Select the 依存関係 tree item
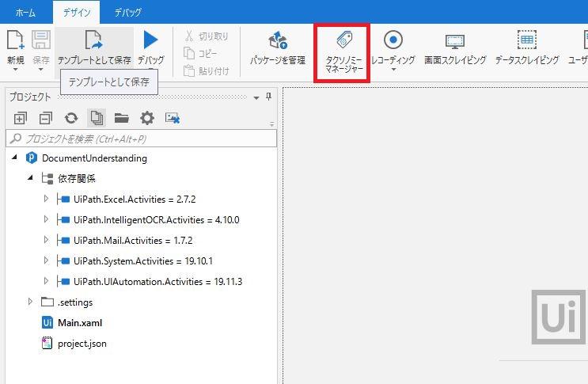Viewport: 588px width, 384px height. pos(77,179)
